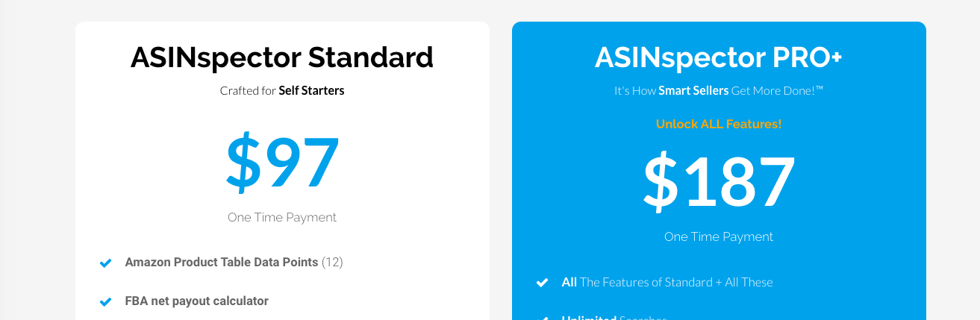Screen dimensions: 980x320
Task: Click Amazon Product Table Data Points feature text
Action: (x=222, y=263)
